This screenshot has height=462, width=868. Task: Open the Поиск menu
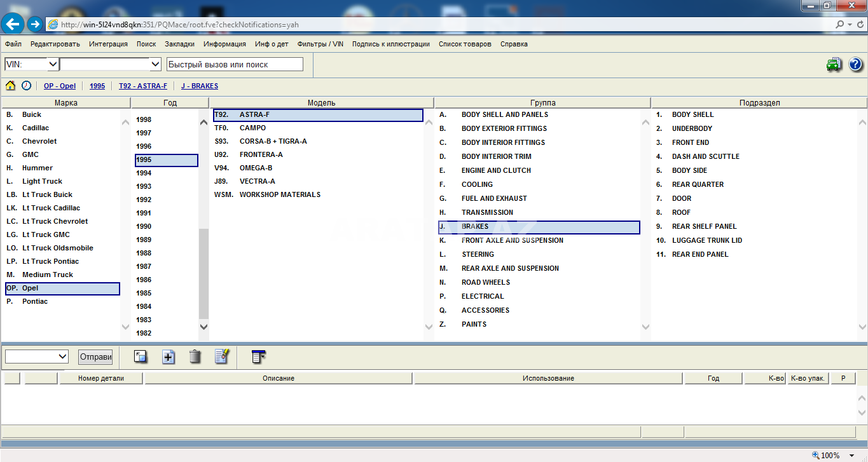[x=146, y=44]
